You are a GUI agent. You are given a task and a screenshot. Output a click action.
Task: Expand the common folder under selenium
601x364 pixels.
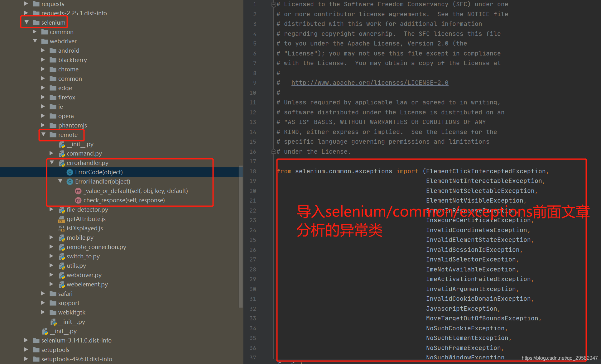(35, 32)
